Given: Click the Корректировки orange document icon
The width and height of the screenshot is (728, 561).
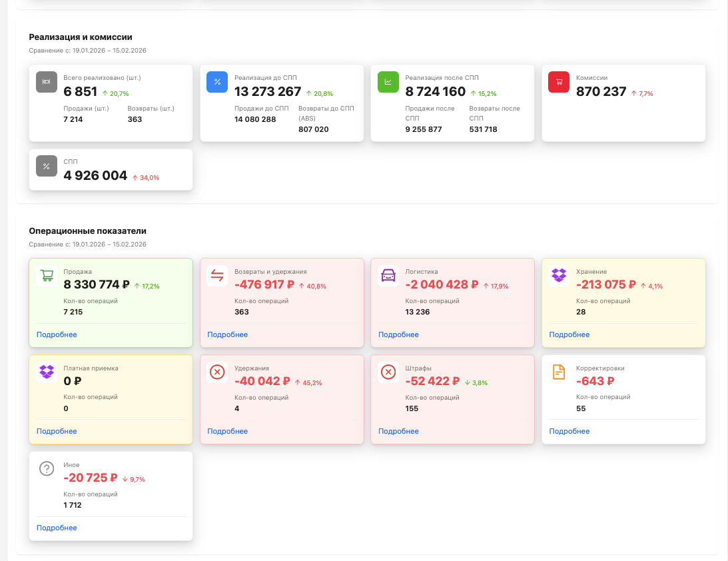Looking at the screenshot, I should tap(559, 372).
